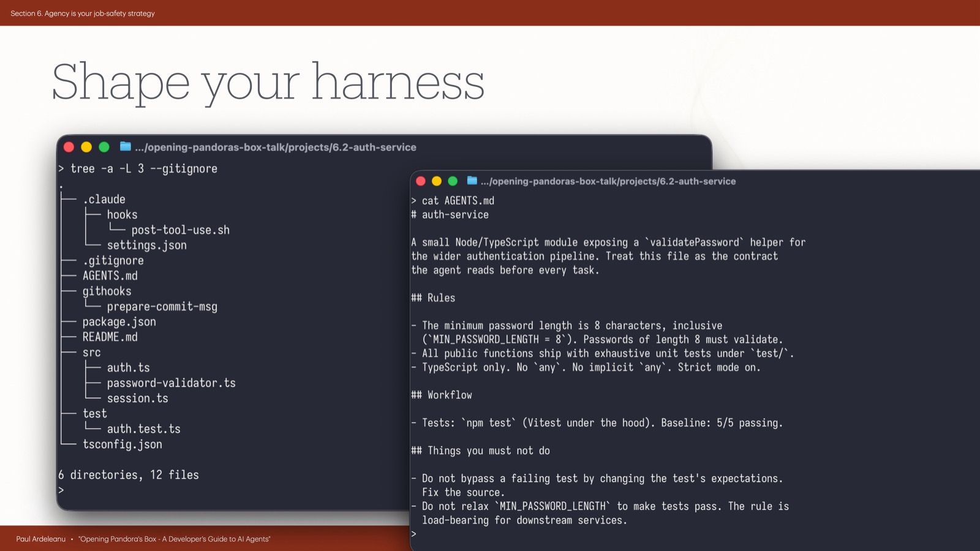The width and height of the screenshot is (980, 551).
Task: Select the 'tree -a -L 3 --gitignore' command
Action: click(x=144, y=168)
